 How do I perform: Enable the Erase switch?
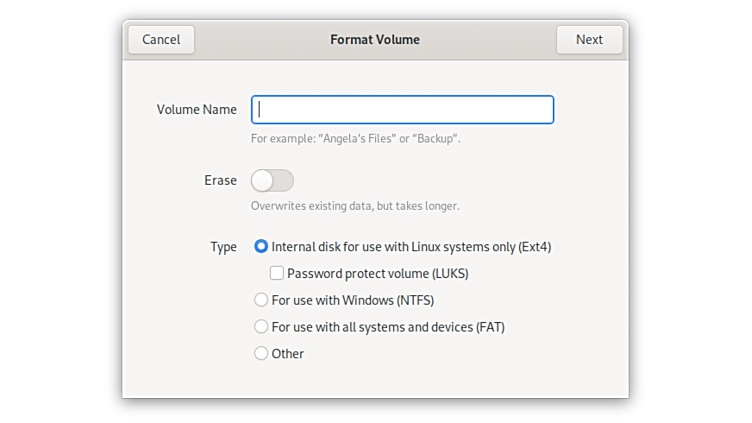(x=272, y=180)
